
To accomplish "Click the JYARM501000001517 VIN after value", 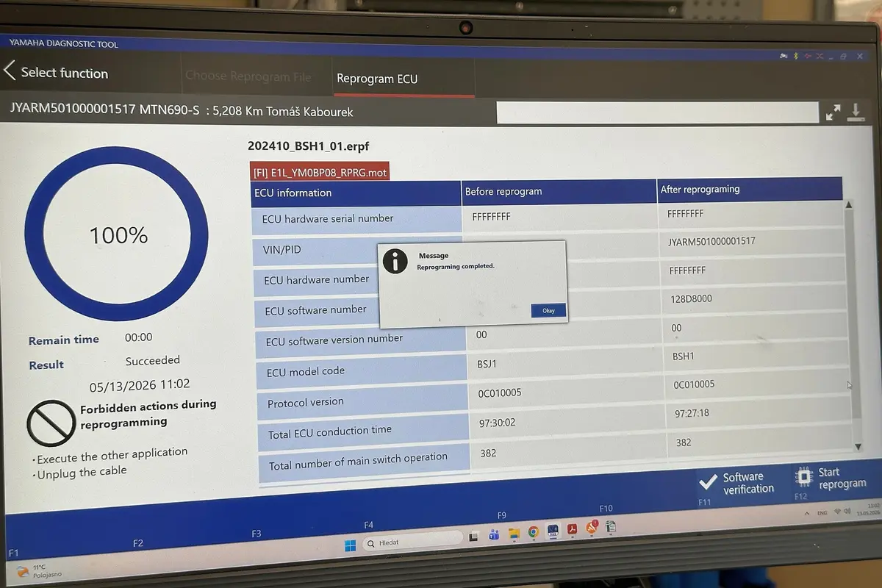I will (x=711, y=241).
